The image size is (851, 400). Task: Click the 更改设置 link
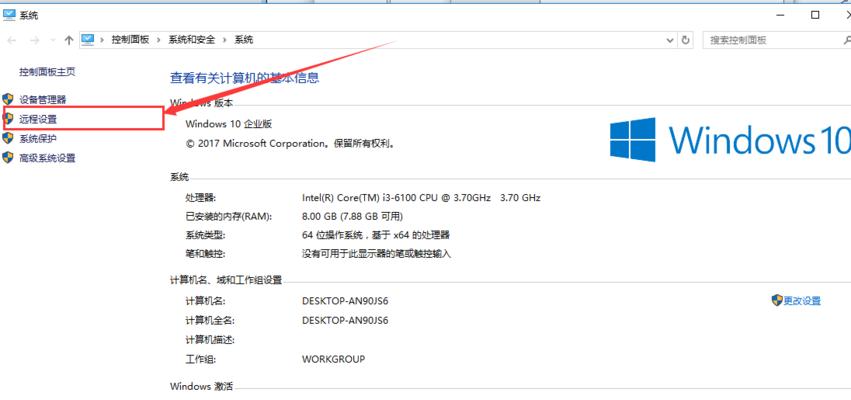pos(802,301)
